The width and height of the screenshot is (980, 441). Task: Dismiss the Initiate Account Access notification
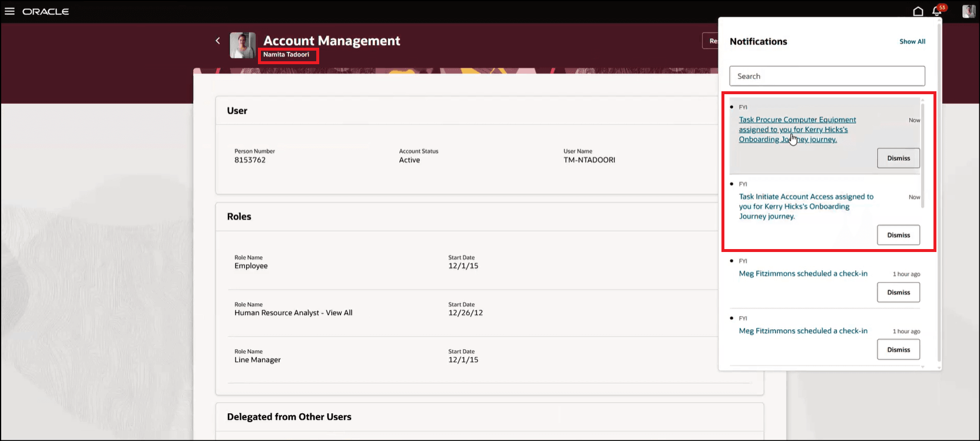(x=898, y=235)
